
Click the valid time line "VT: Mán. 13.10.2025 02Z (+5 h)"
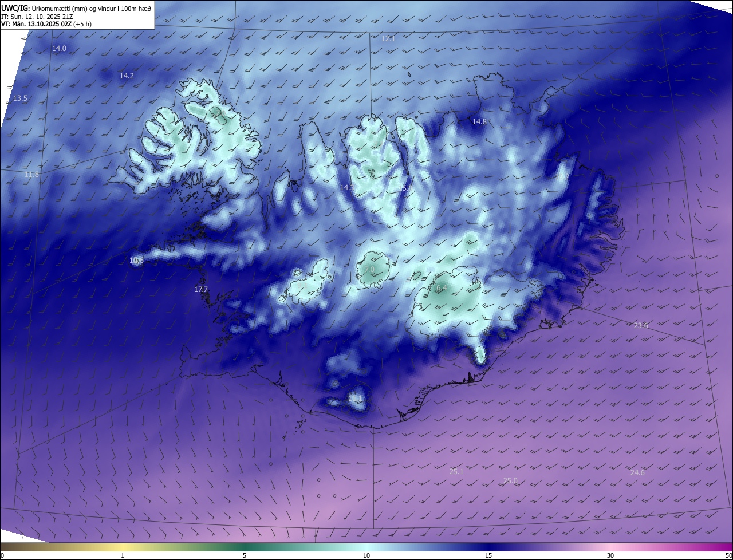click(46, 24)
